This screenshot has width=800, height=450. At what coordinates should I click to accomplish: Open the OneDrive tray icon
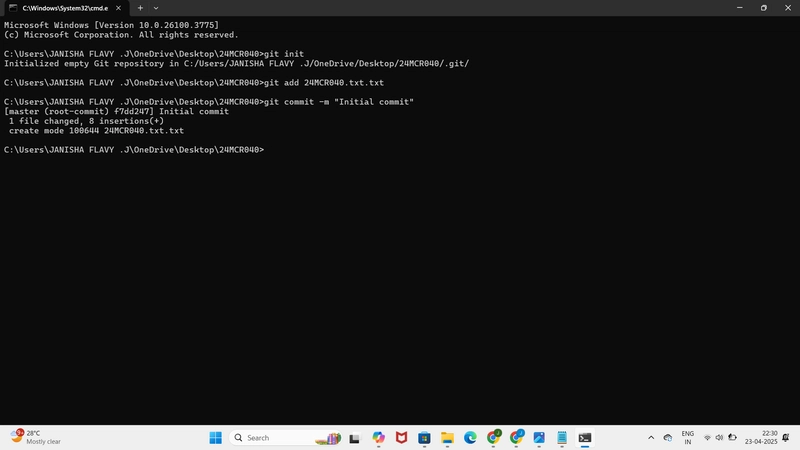668,438
